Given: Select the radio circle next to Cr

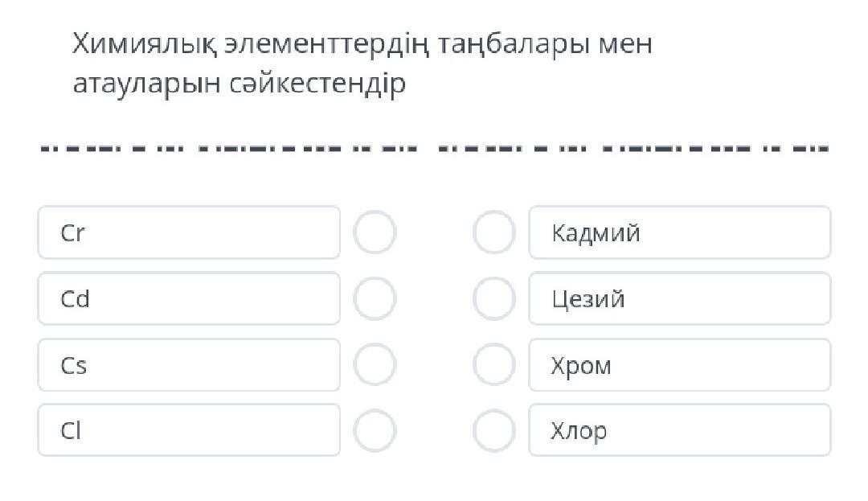Looking at the screenshot, I should point(375,233).
